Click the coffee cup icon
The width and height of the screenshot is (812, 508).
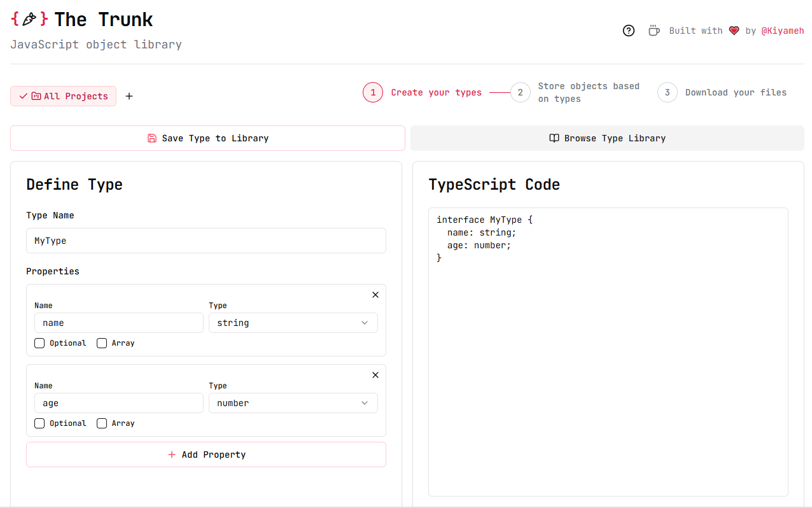[x=654, y=31]
